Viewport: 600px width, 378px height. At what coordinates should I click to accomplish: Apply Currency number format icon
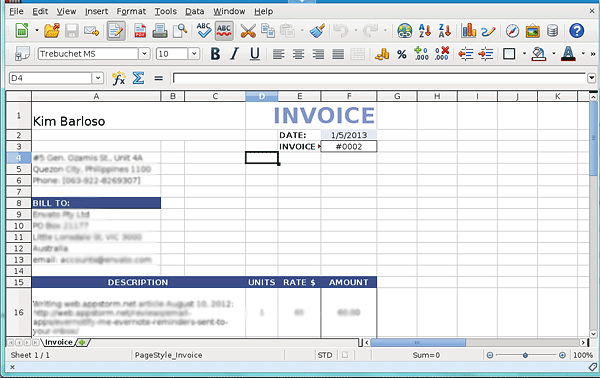pyautogui.click(x=382, y=54)
